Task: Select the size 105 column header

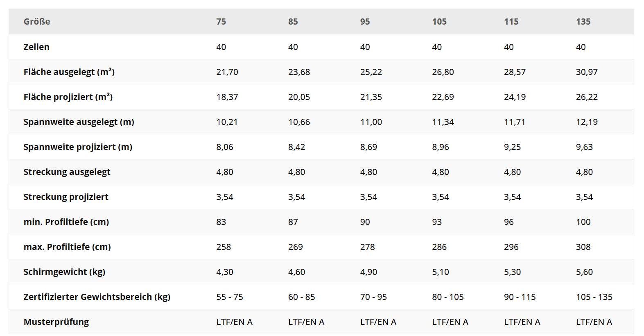Action: [x=439, y=22]
